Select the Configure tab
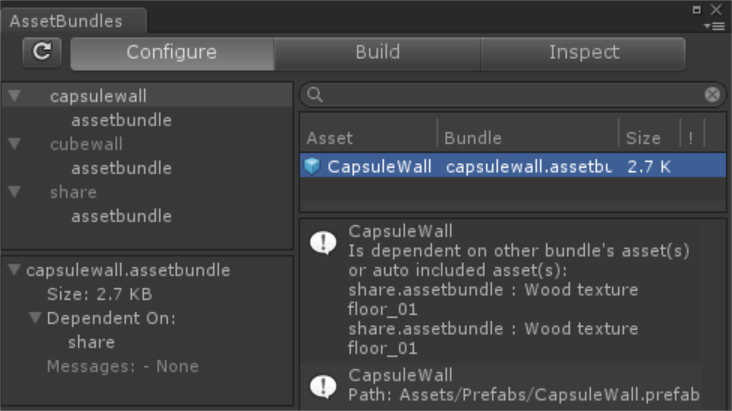Viewport: 732px width, 411px height. (171, 53)
